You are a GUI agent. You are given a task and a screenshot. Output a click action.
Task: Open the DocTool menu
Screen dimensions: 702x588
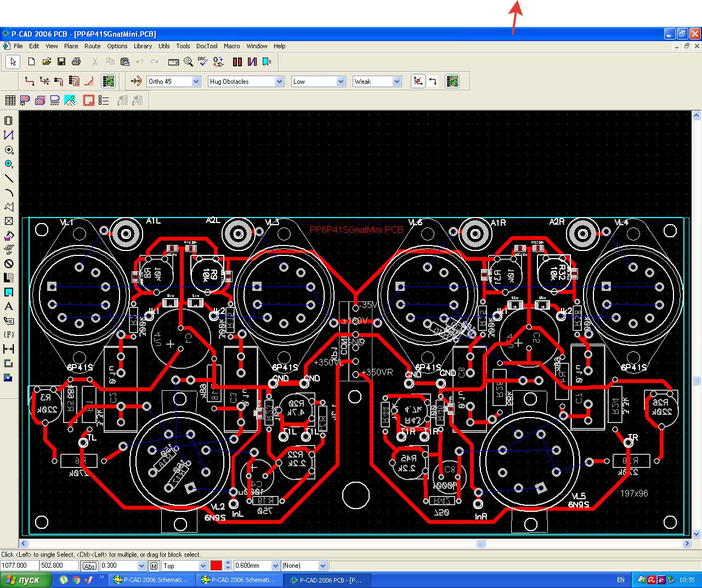207,46
